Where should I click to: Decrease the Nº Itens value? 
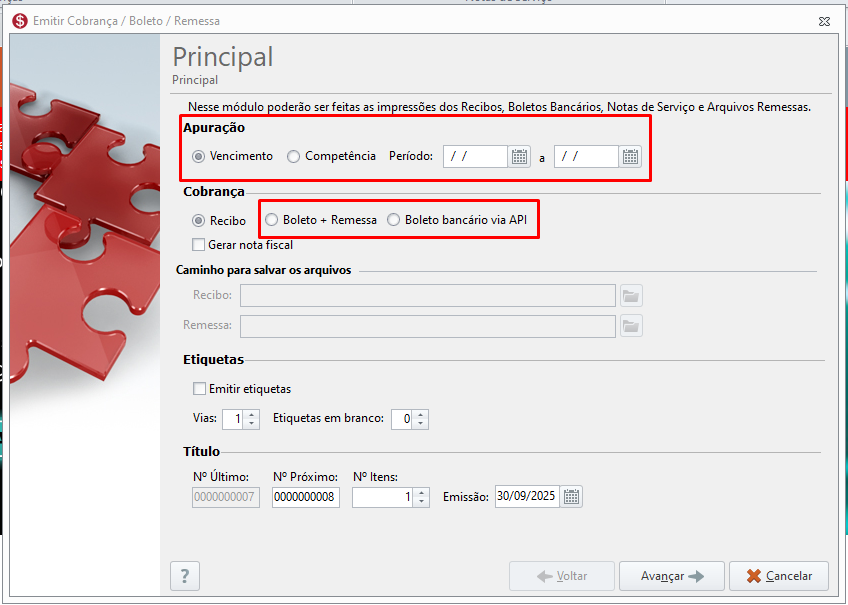tap(421, 502)
